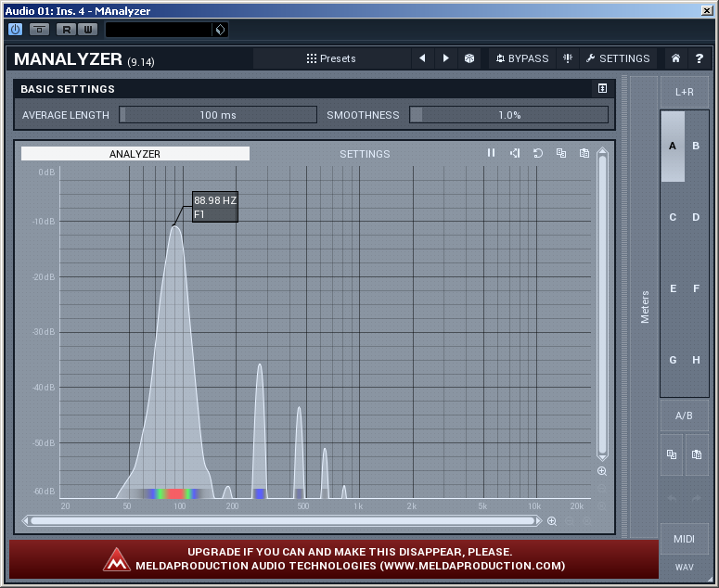The image size is (719, 588).
Task: Select preset slot B
Action: 696,146
